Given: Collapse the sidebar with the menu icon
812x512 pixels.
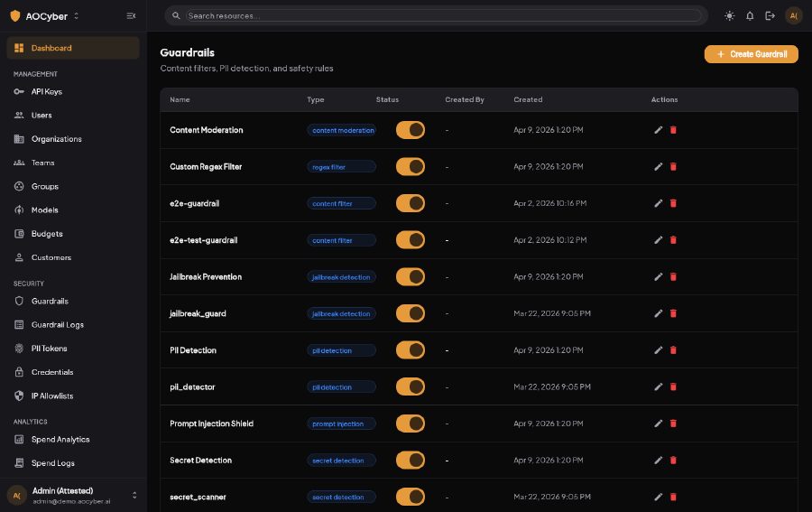Looking at the screenshot, I should (x=131, y=16).
